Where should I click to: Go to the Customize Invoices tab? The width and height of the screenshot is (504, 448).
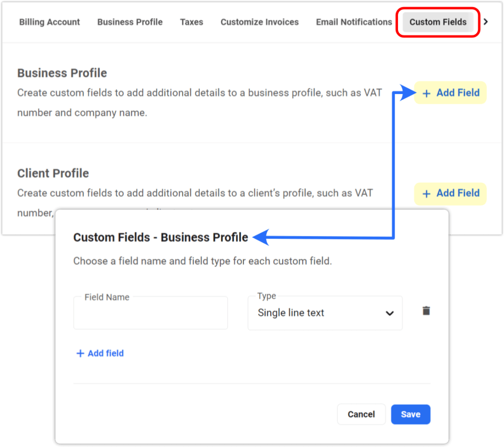(259, 22)
